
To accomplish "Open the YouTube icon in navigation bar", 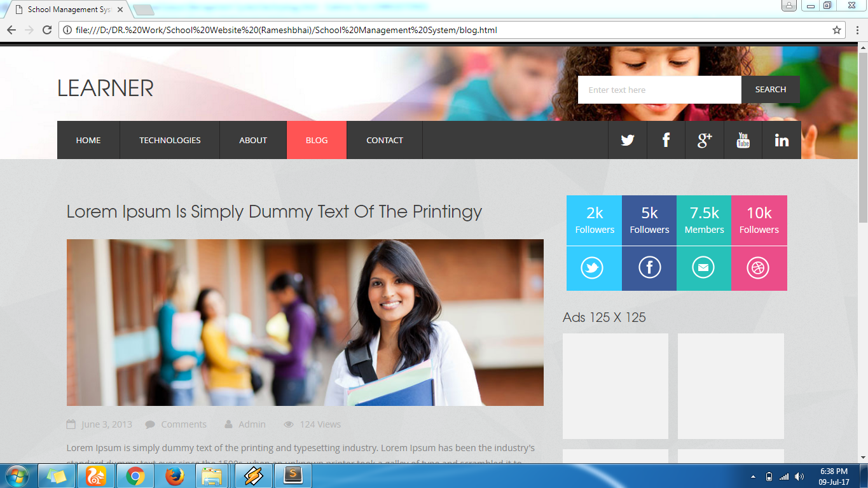I will (x=743, y=140).
